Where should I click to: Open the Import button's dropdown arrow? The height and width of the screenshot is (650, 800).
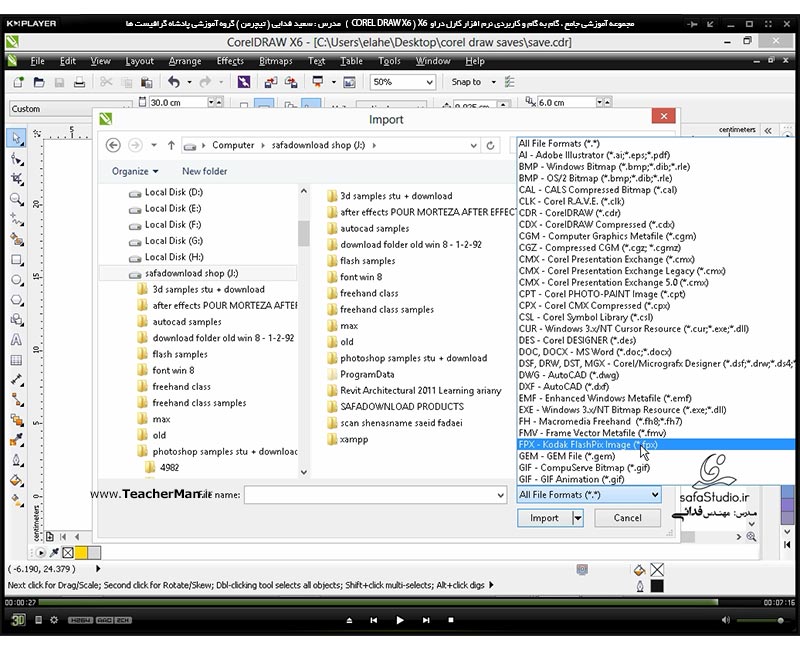pyautogui.click(x=578, y=518)
